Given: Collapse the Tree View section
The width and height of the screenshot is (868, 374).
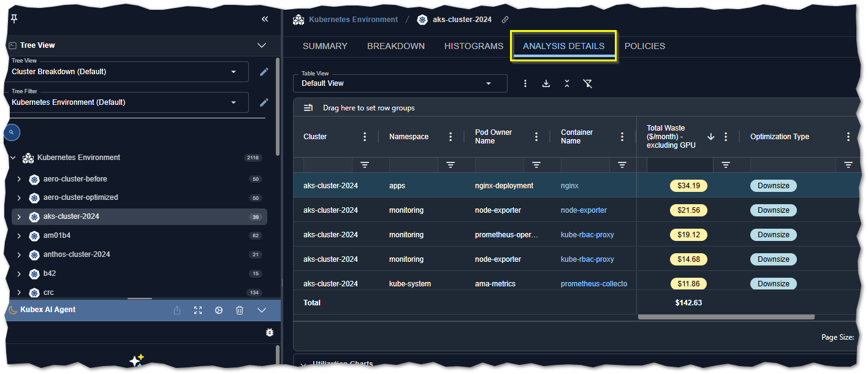Looking at the screenshot, I should coord(262,45).
